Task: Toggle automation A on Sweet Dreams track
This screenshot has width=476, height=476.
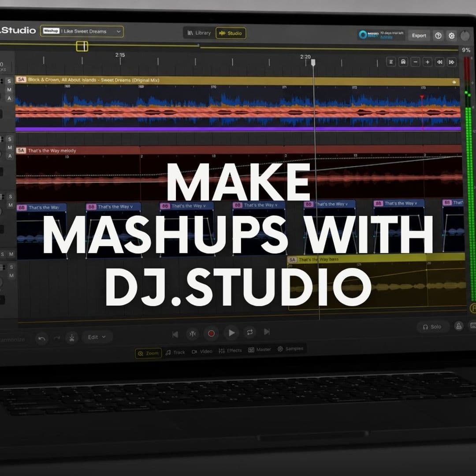Action: 9,98
